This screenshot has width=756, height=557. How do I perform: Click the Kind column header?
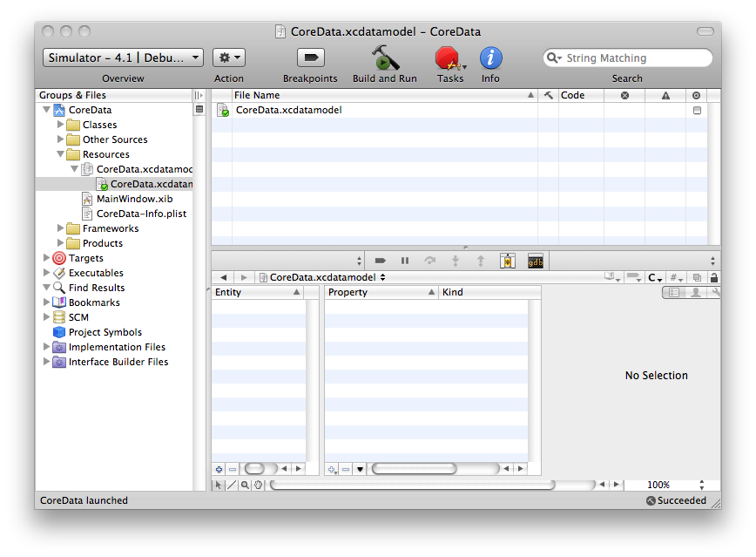pos(489,292)
